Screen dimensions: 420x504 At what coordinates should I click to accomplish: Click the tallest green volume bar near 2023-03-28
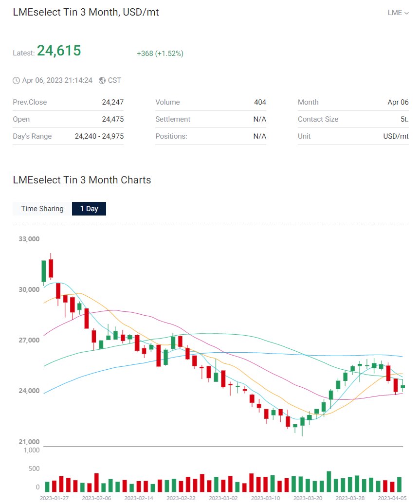(329, 482)
